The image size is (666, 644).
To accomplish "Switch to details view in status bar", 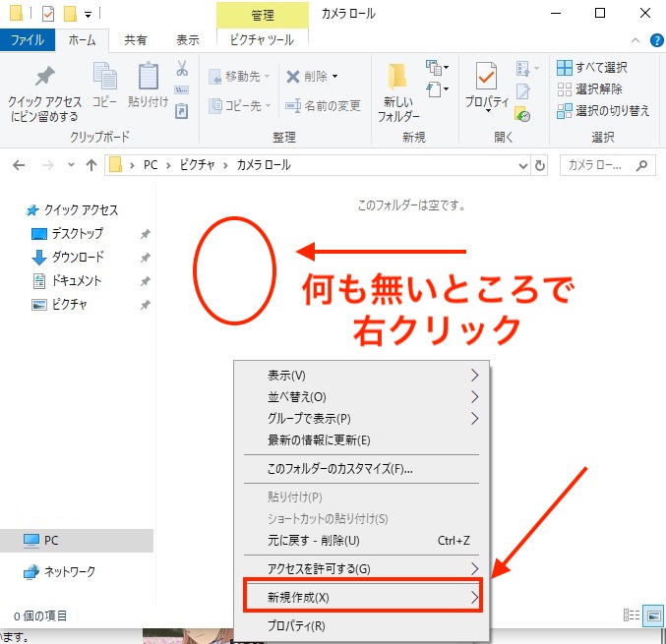I will point(633,615).
